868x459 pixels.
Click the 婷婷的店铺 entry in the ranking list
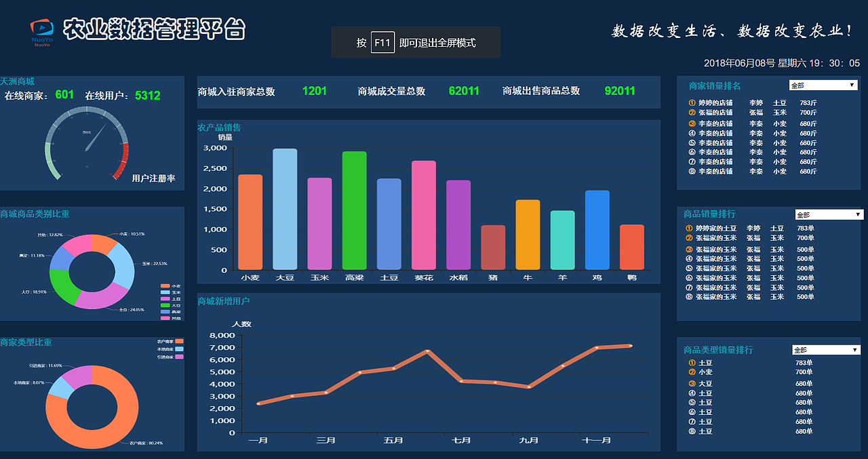click(x=715, y=103)
